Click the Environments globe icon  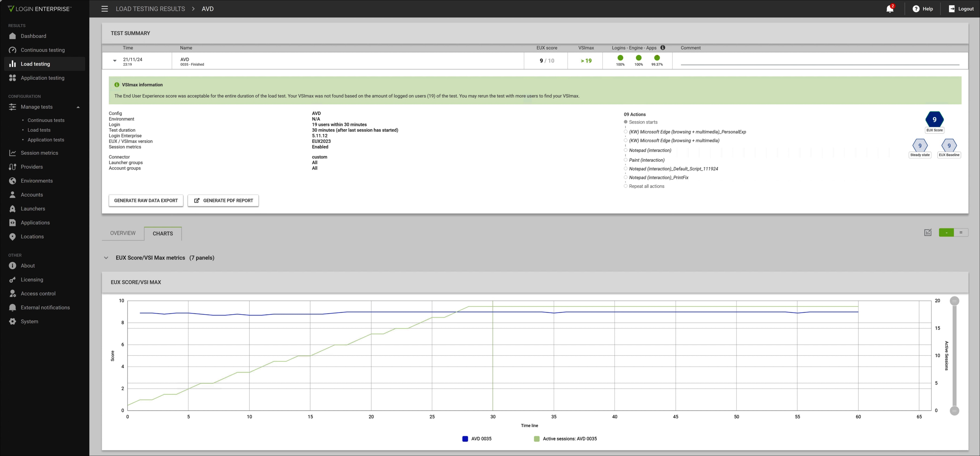[13, 181]
